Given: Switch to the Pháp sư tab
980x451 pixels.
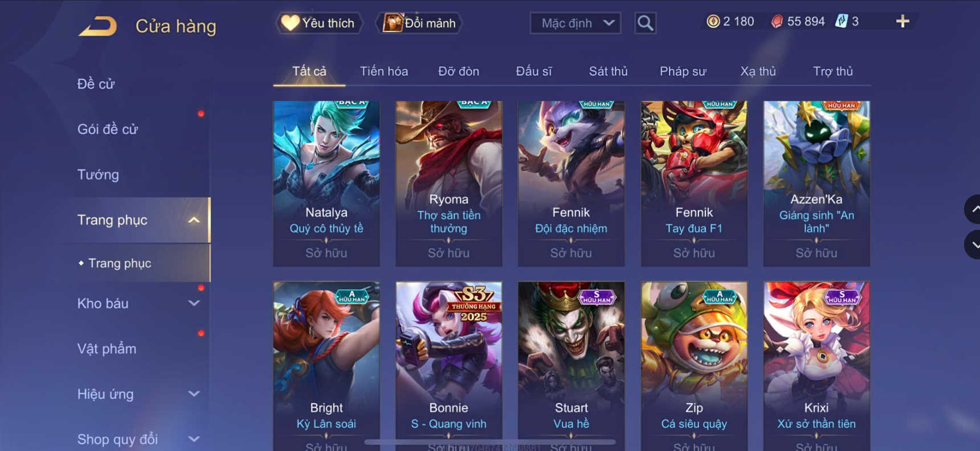Looking at the screenshot, I should coord(683,71).
